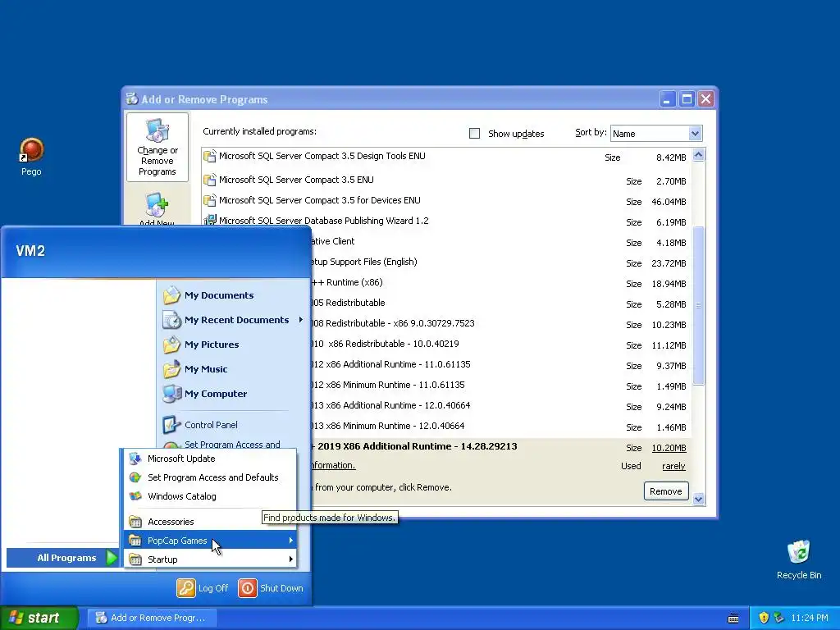Click the PopCap Games folder icon
This screenshot has width=840, height=630.
click(x=135, y=541)
